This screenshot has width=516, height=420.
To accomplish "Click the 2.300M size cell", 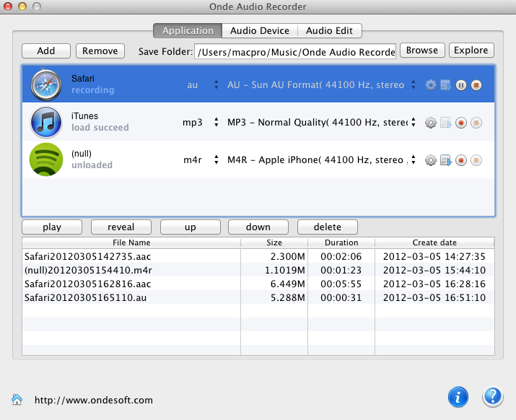I will point(288,256).
